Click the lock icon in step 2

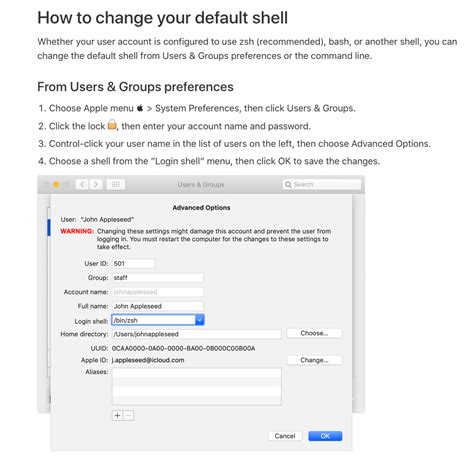[112, 125]
